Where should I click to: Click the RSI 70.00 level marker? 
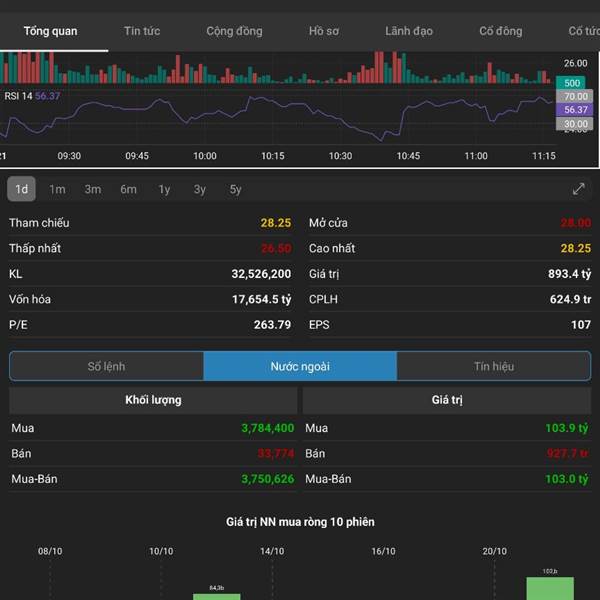575,97
